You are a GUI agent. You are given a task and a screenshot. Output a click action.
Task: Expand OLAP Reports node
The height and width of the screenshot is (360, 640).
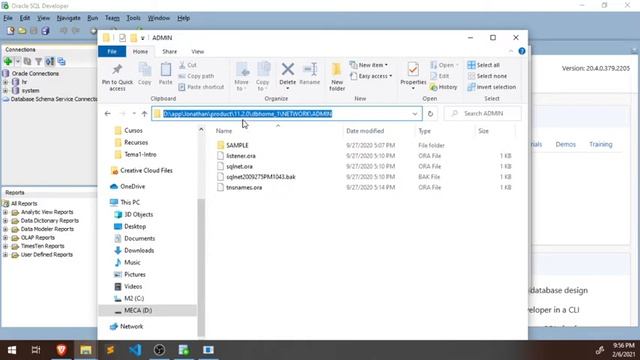point(6,238)
